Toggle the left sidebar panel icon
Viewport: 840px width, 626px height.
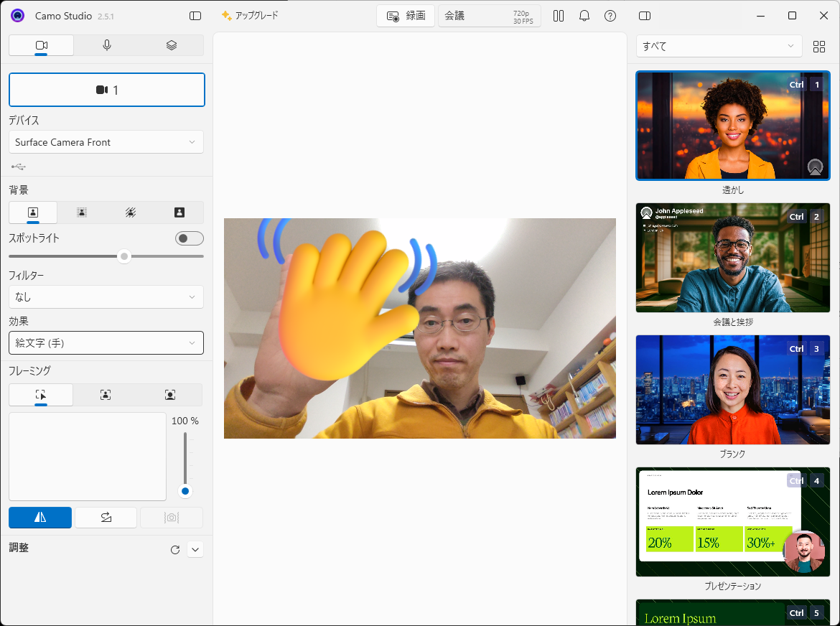(195, 16)
